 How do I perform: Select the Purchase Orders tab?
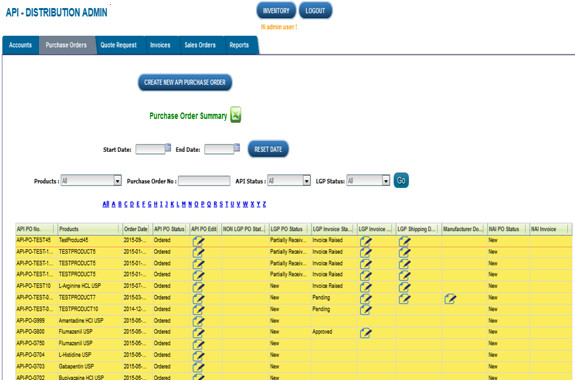tap(66, 45)
